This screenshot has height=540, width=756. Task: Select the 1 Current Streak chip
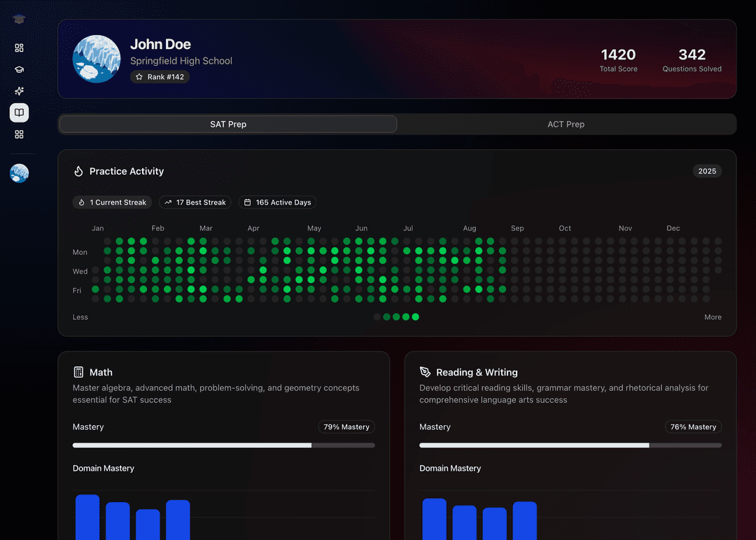[x=112, y=202]
